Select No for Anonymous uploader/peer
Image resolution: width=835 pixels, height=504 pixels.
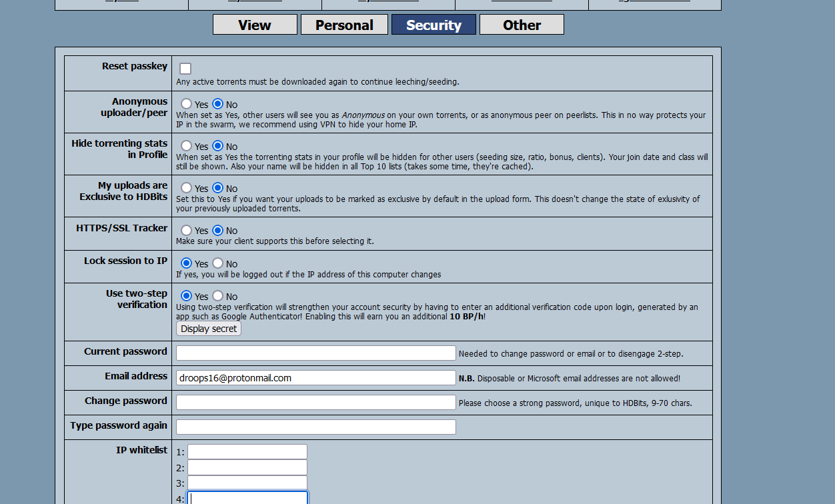(x=218, y=104)
